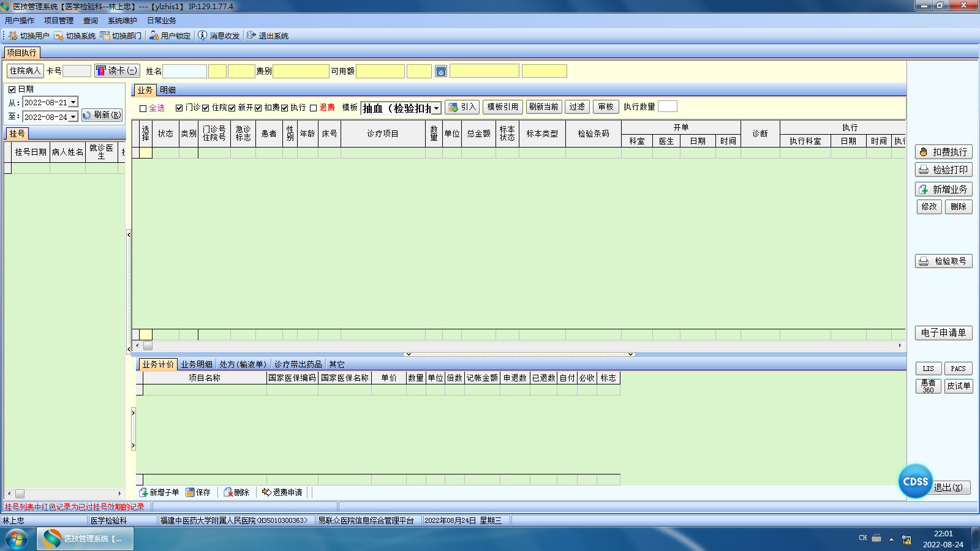Open the 项目管理 menu
Screen dimensions: 980x551
tap(59, 20)
